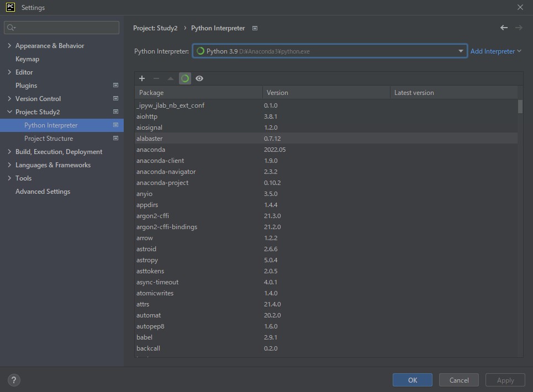
Task: Click the Apply button
Action: click(x=505, y=380)
